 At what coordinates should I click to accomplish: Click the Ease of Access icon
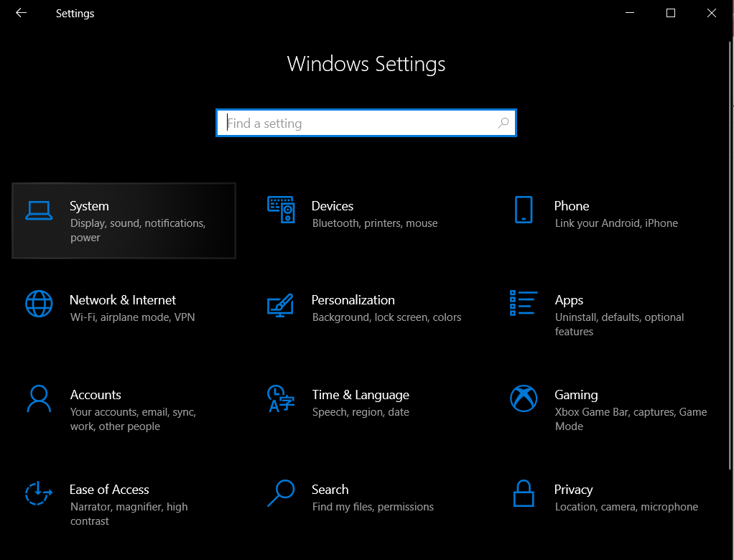(x=38, y=493)
